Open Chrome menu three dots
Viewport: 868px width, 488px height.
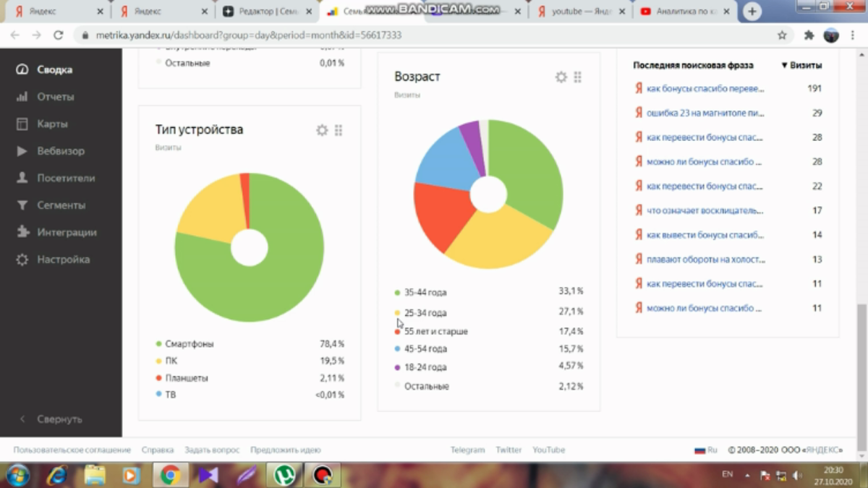point(854,35)
